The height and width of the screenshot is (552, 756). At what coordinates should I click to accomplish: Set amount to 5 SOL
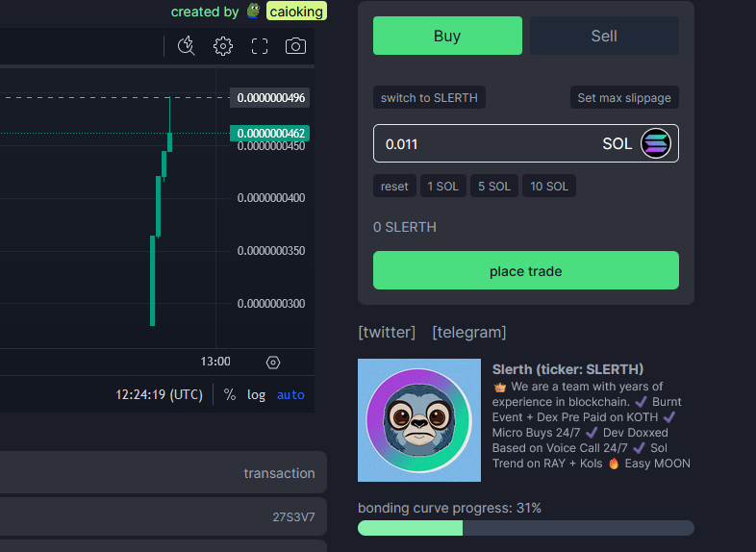point(494,187)
